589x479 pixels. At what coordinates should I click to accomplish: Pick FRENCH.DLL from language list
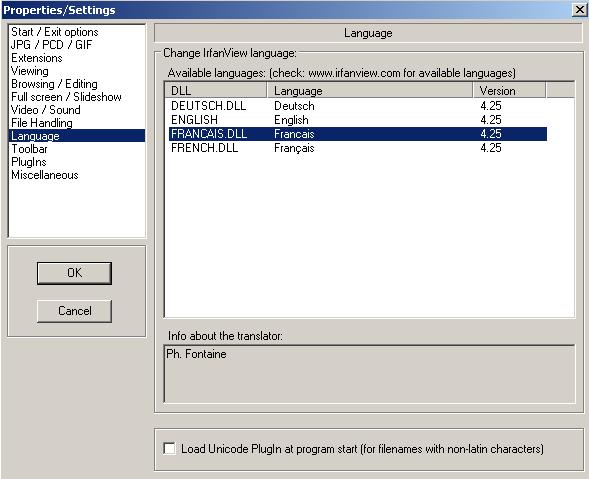(x=358, y=148)
